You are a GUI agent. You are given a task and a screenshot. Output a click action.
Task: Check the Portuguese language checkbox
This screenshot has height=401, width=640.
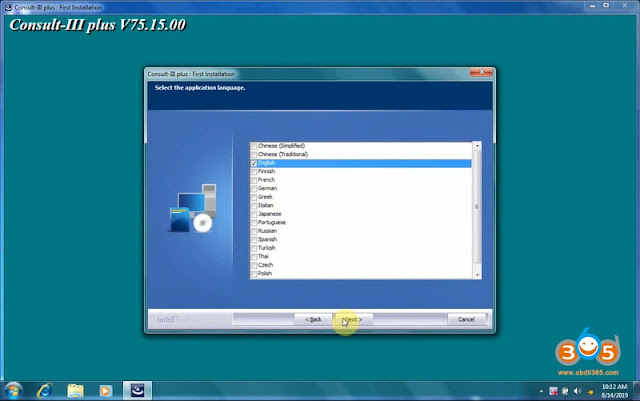pyautogui.click(x=254, y=223)
